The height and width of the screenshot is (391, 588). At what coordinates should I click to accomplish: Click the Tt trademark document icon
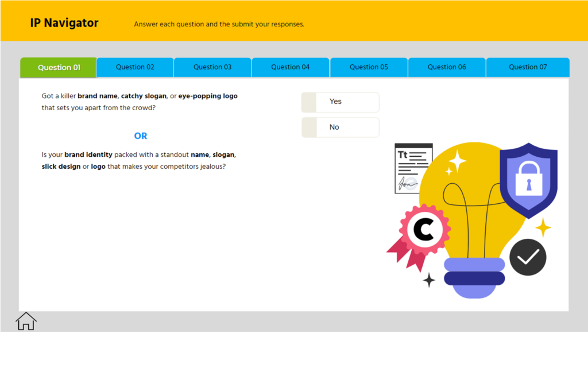point(413,168)
